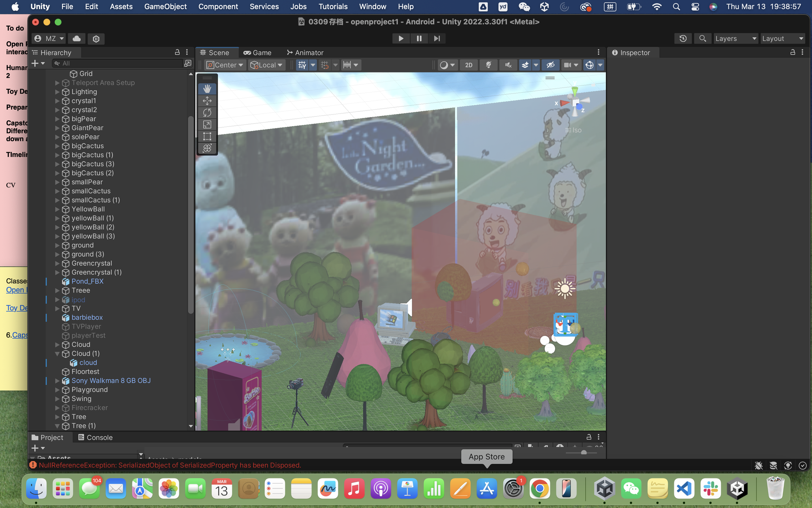Click the cloud collaboration icon near account menu
This screenshot has width=812, height=508.
(76, 38)
